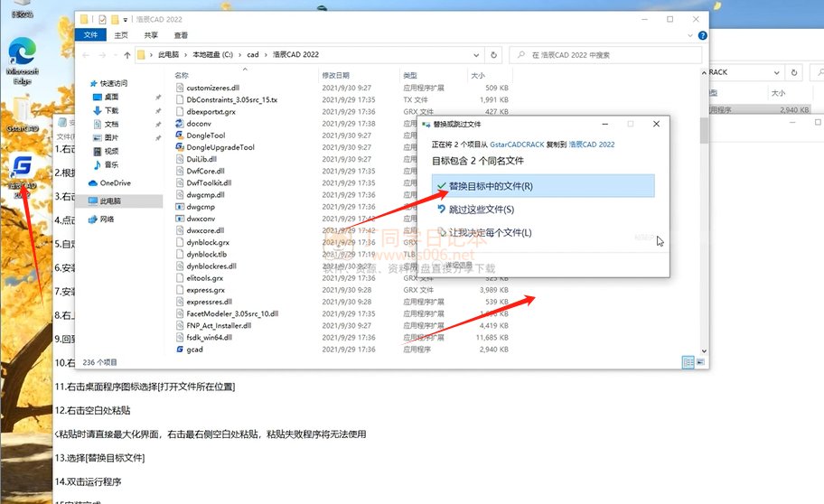Select the dwgcmp application icon
Image resolution: width=824 pixels, height=504 pixels.
pyautogui.click(x=180, y=207)
